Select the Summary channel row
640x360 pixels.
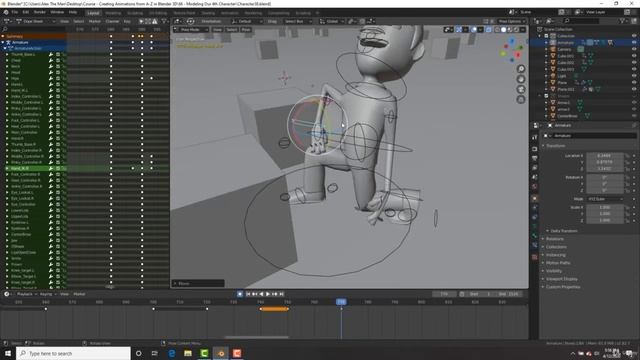(33, 36)
